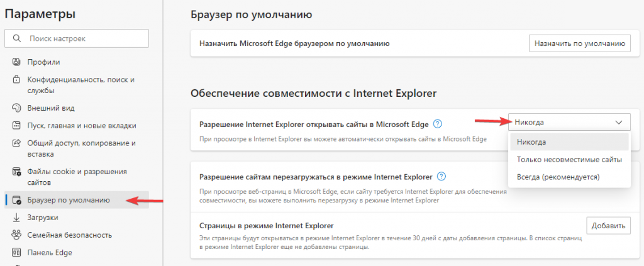Click the dropdown chevron arrow

619,123
